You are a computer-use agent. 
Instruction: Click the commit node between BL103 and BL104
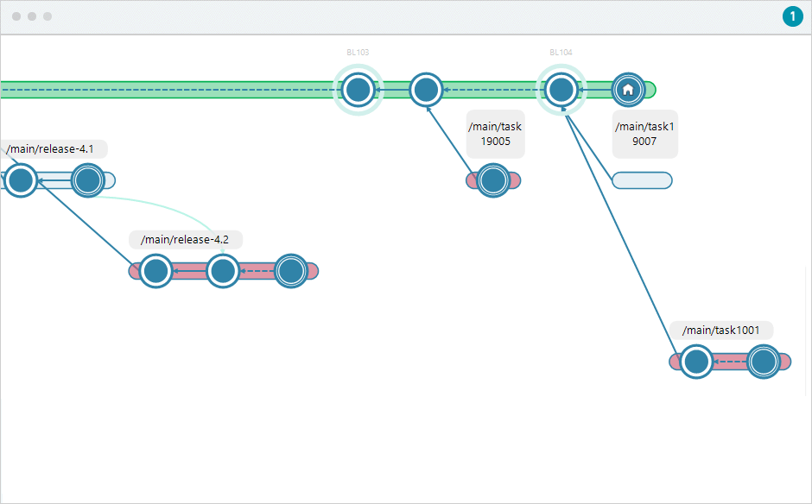426,89
